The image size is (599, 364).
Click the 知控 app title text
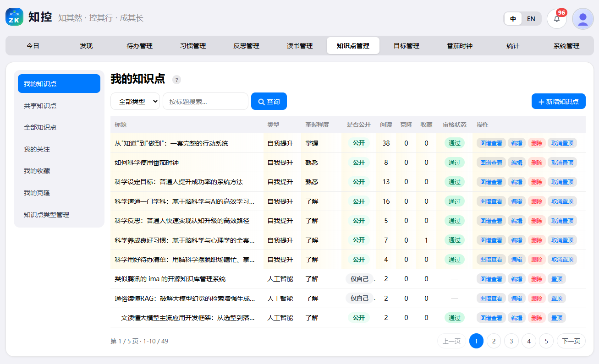(x=39, y=17)
